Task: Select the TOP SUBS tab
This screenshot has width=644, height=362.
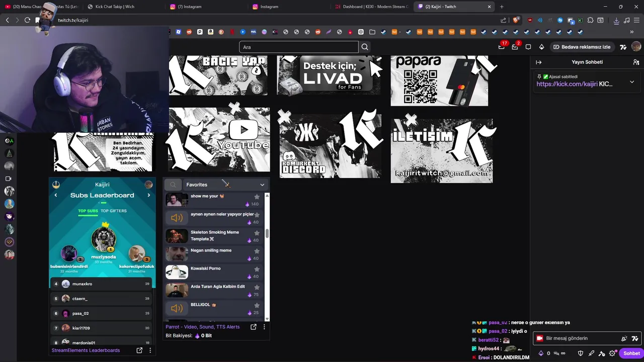Action: click(x=88, y=211)
